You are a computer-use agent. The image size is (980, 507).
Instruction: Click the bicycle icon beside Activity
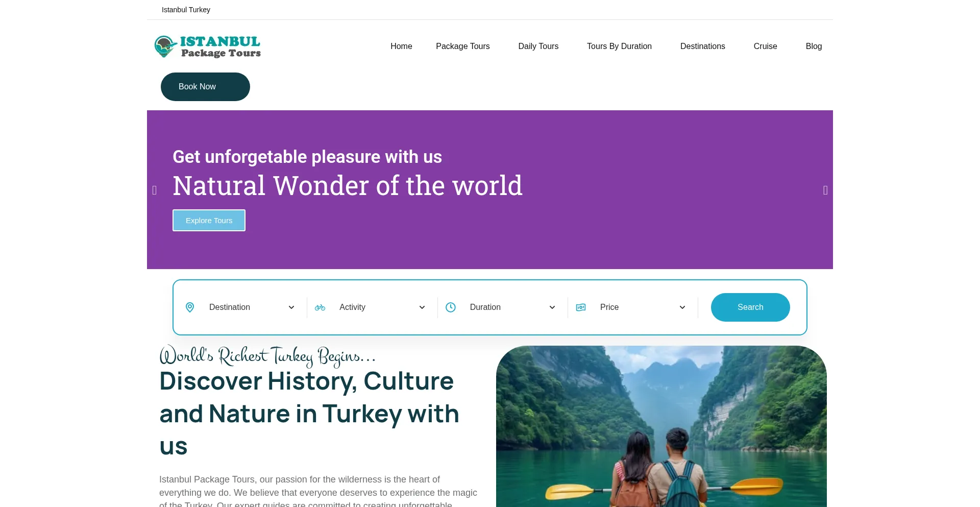(320, 307)
